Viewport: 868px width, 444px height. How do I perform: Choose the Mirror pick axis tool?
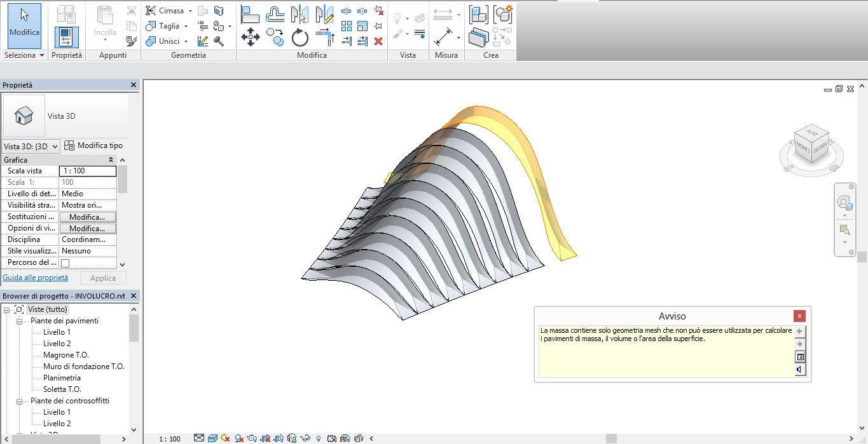tap(300, 14)
